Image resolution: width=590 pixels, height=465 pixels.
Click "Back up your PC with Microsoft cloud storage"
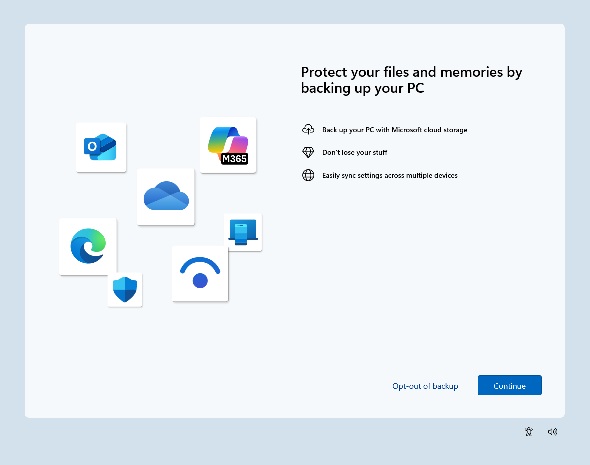click(395, 130)
